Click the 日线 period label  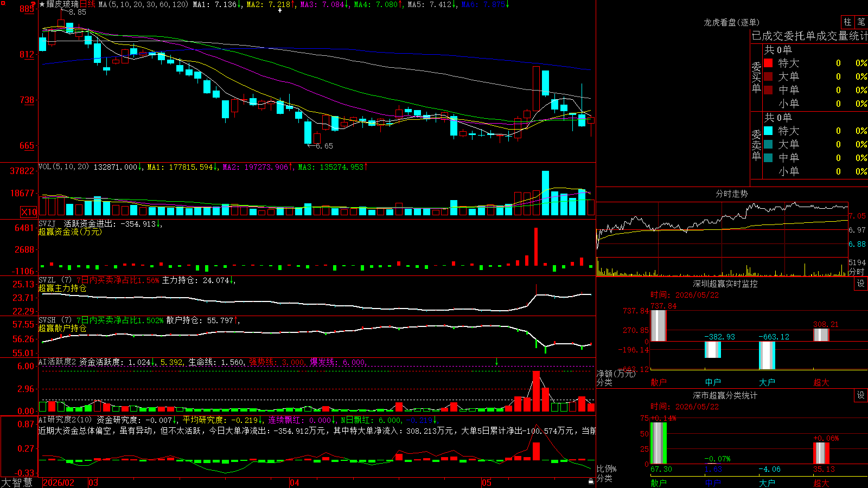click(x=87, y=4)
